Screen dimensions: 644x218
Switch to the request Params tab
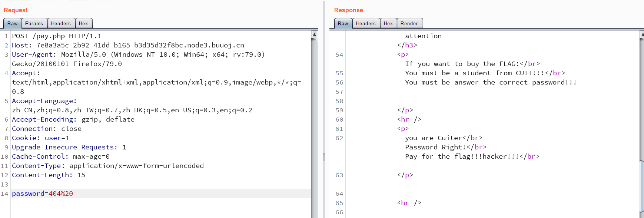(x=34, y=23)
